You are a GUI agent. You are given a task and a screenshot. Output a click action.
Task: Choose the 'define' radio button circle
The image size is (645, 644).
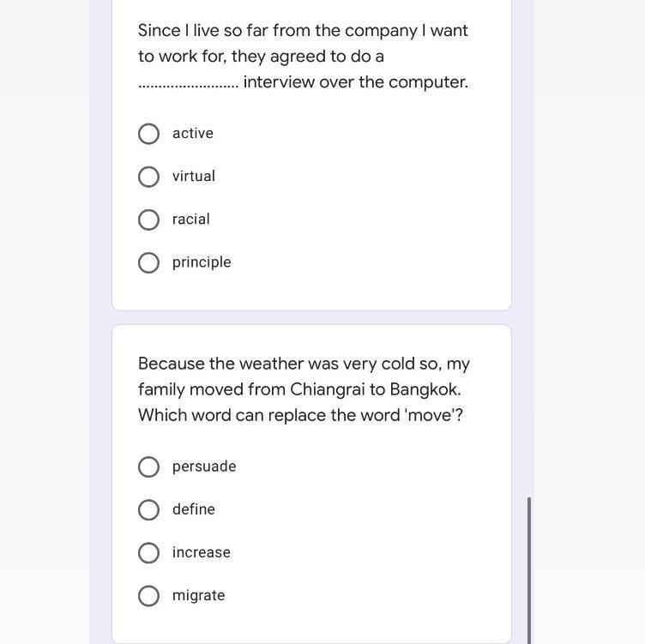tap(148, 510)
